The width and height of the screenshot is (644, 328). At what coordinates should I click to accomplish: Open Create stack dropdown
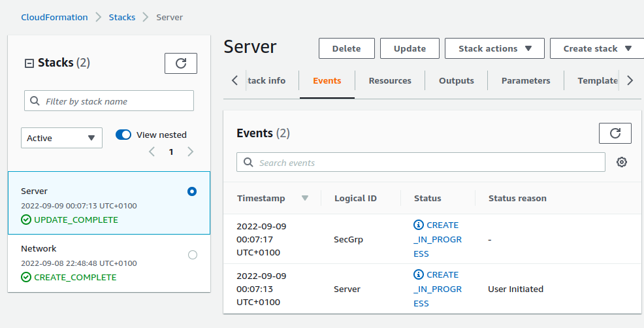click(x=597, y=48)
